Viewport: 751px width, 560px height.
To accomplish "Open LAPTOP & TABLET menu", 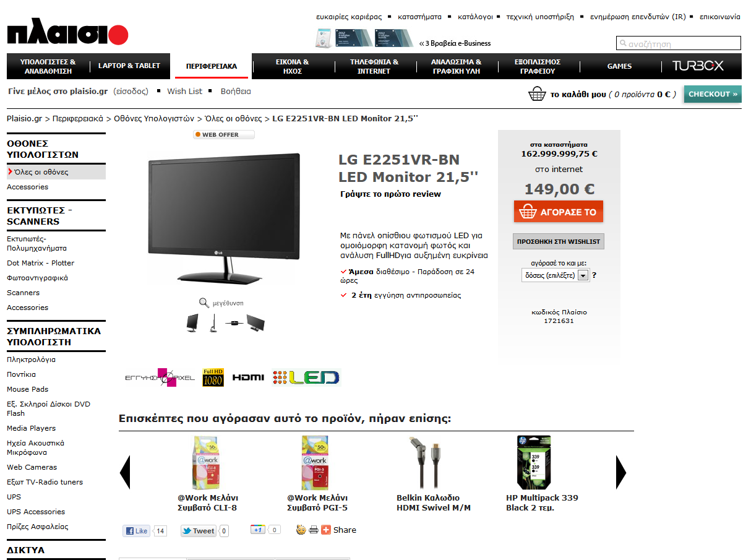I will pyautogui.click(x=129, y=66).
